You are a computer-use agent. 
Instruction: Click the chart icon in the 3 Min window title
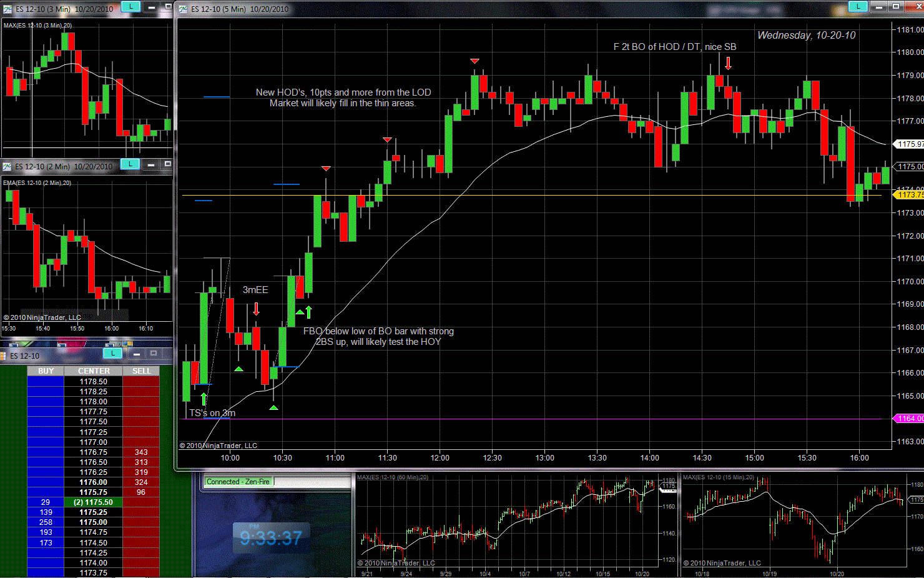(7, 9)
